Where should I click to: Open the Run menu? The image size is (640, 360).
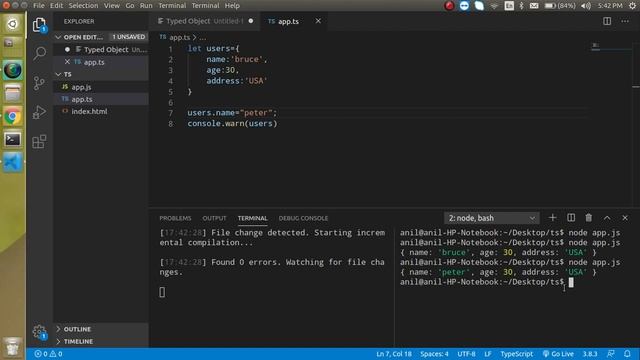146,6
